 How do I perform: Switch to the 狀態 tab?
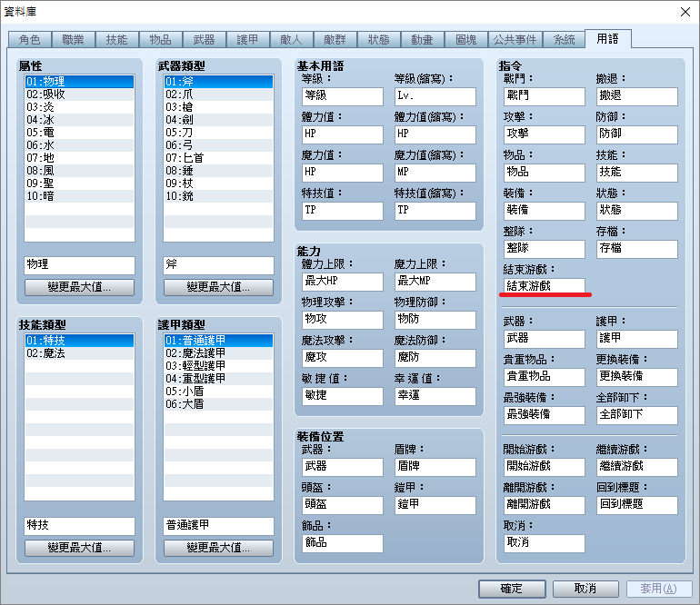pyautogui.click(x=379, y=40)
